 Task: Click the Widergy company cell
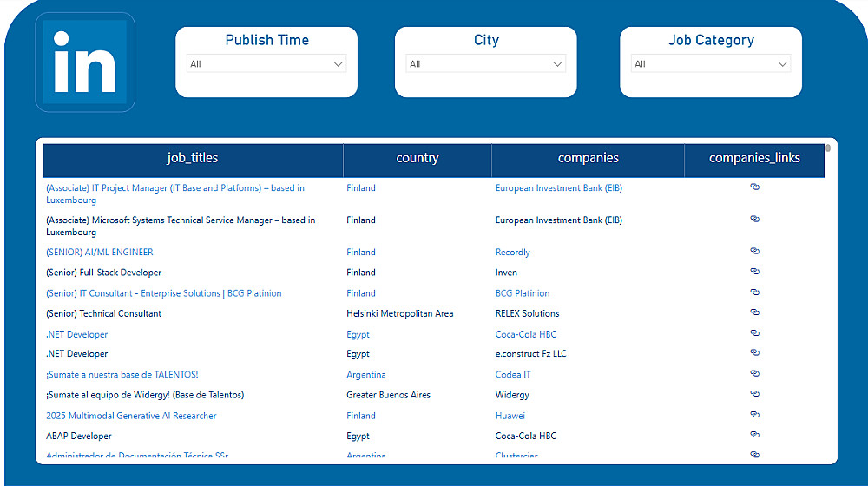click(x=512, y=395)
